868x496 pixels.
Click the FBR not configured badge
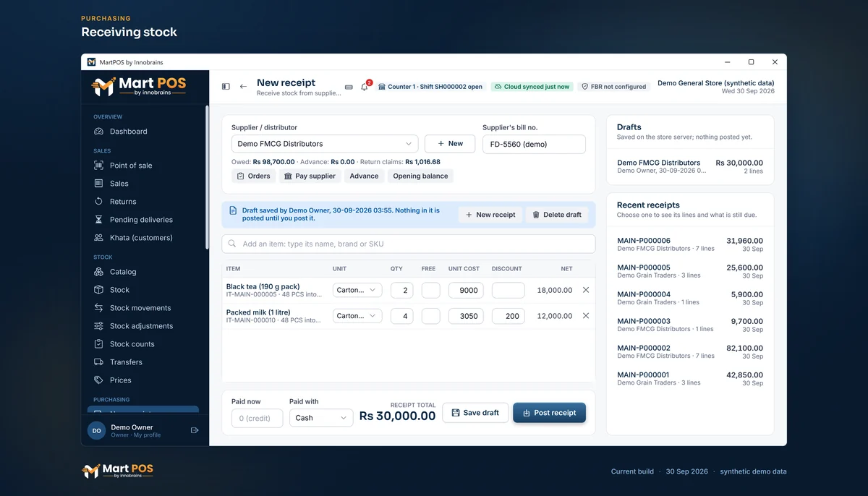click(x=614, y=87)
